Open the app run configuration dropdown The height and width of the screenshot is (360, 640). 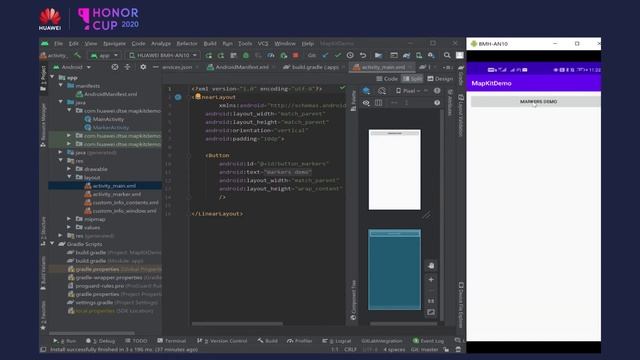coord(104,55)
